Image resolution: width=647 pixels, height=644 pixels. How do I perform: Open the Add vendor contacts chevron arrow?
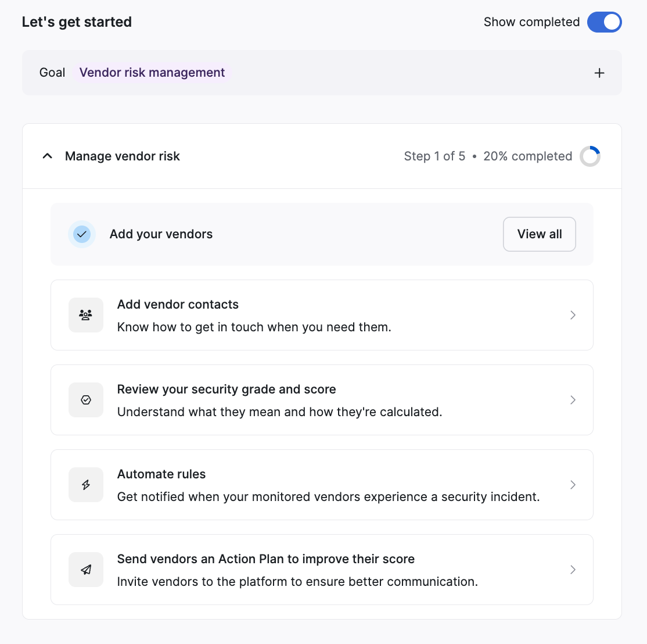tap(573, 315)
